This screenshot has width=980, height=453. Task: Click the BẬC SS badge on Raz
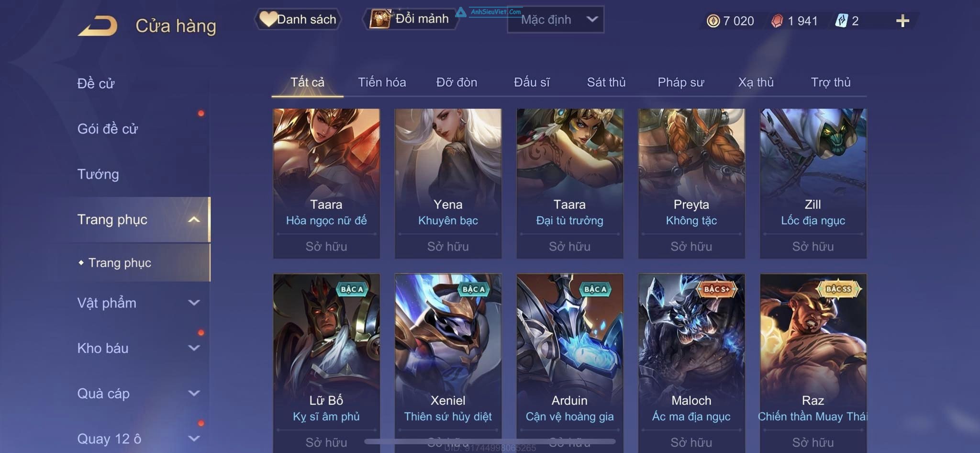[x=839, y=289]
